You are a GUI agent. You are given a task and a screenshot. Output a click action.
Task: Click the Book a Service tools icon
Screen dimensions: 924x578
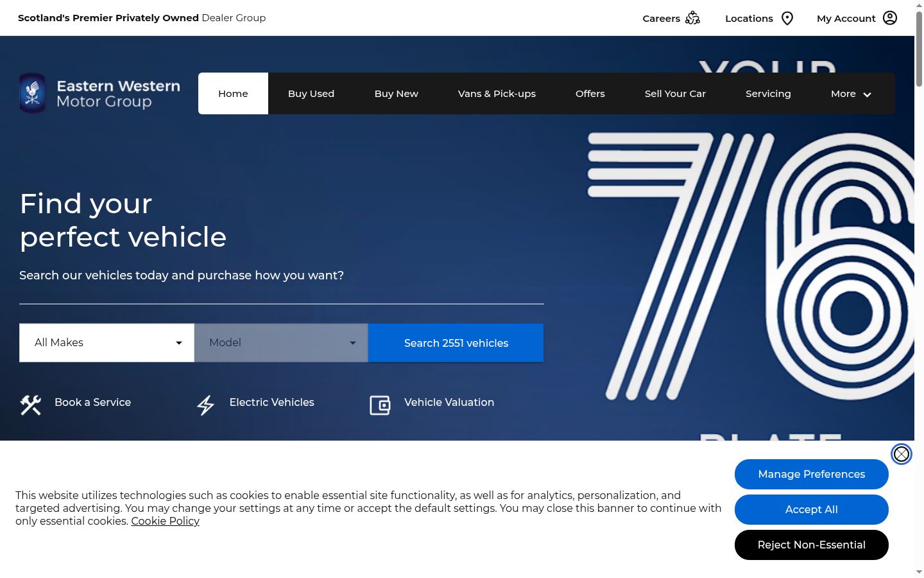[31, 405]
